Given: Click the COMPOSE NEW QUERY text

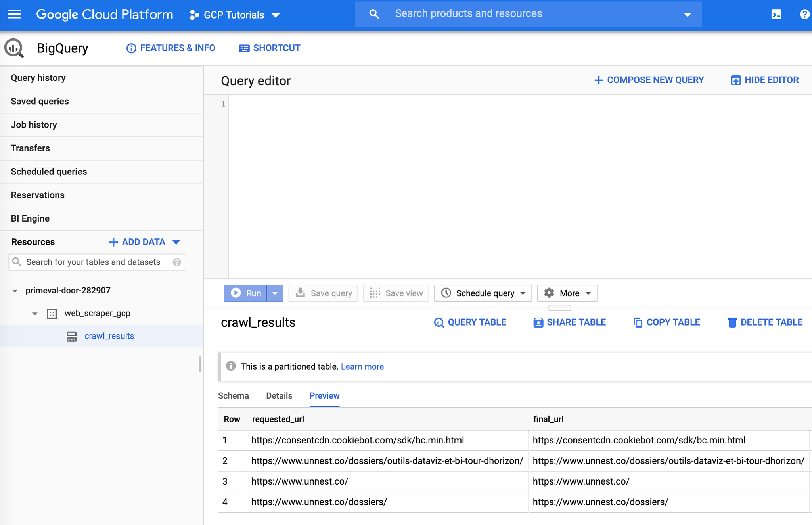Looking at the screenshot, I should 655,80.
